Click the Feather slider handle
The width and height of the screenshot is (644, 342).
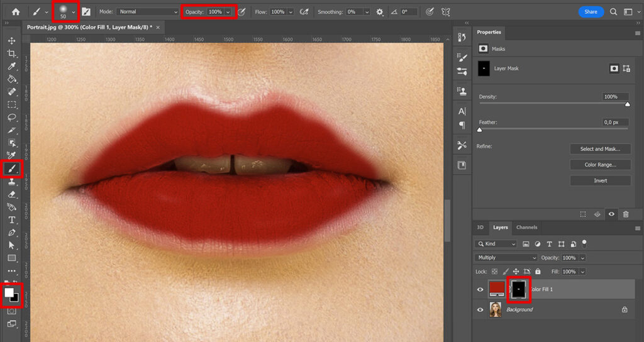(479, 130)
